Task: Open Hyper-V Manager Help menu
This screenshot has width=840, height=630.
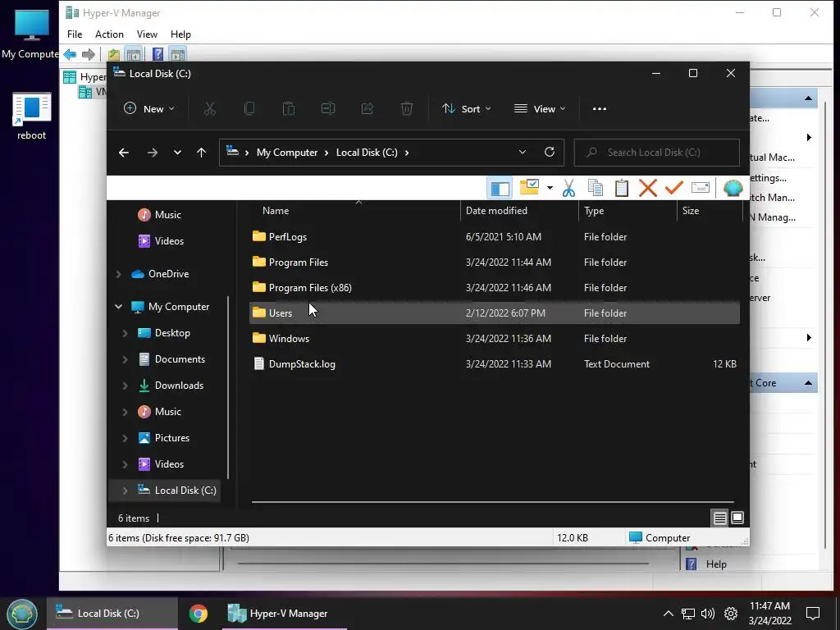Action: click(180, 34)
